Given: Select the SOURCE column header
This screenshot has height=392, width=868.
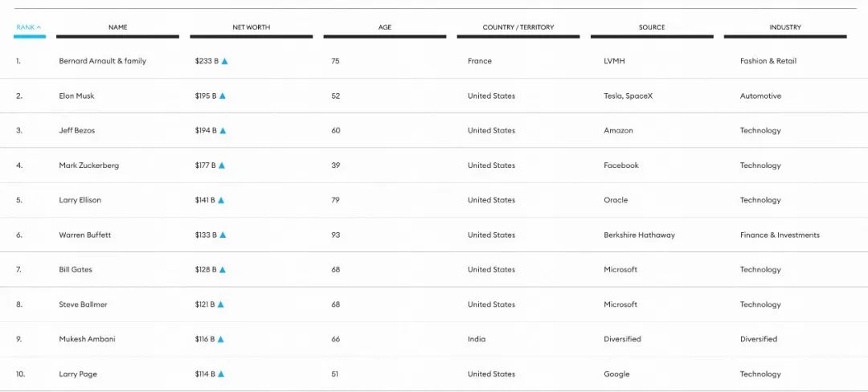Looking at the screenshot, I should click(652, 27).
